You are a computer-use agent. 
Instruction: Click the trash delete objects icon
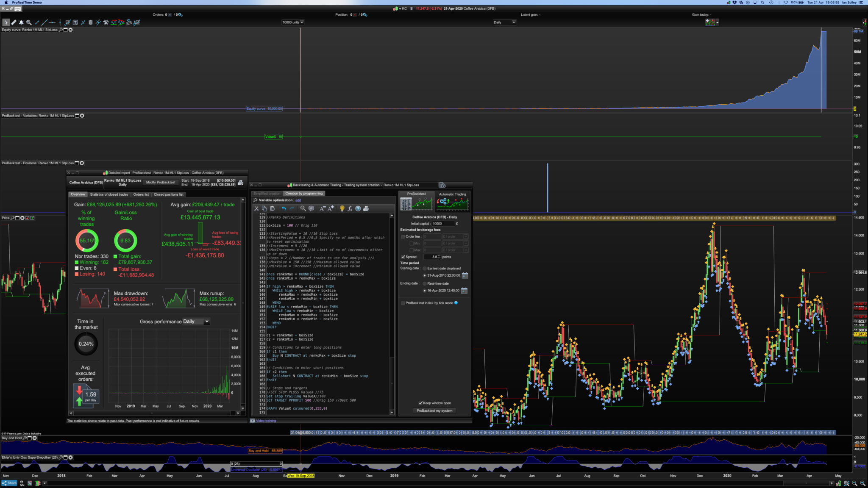[x=90, y=22]
